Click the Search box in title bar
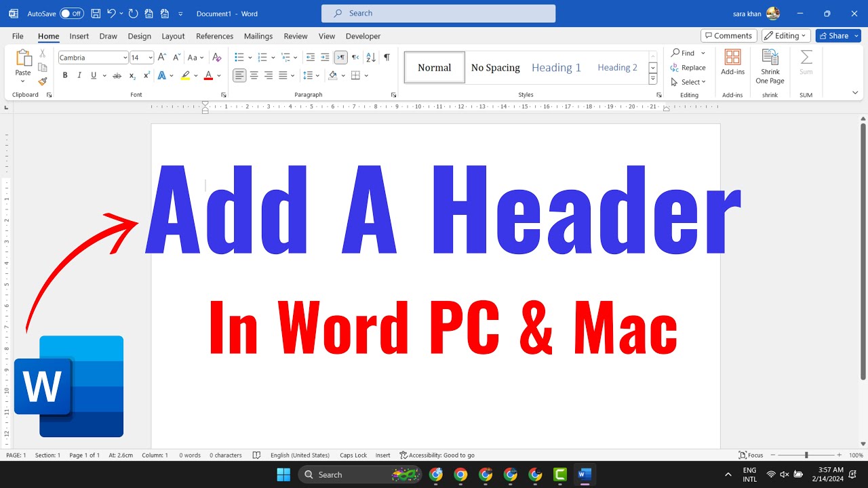This screenshot has height=488, width=868. (x=438, y=14)
